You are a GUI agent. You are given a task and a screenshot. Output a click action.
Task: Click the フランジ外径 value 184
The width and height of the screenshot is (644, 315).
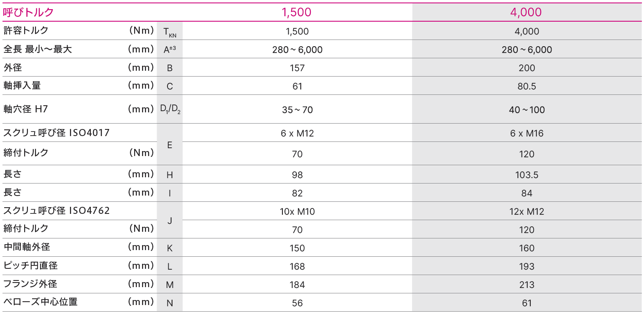coord(297,285)
